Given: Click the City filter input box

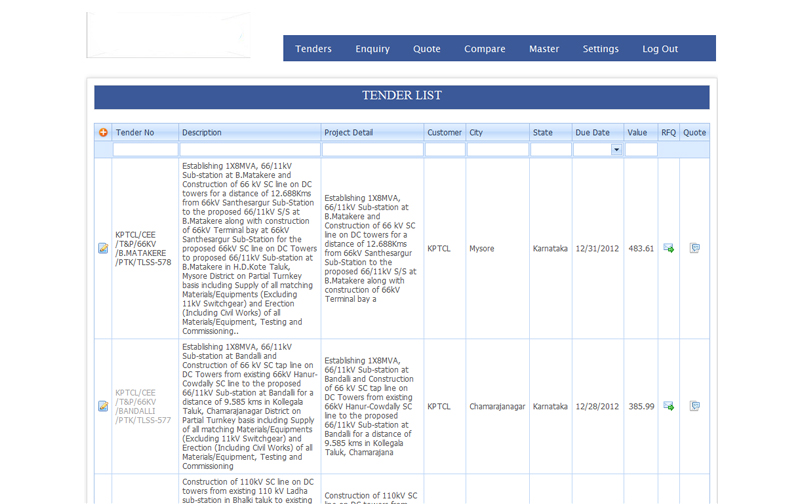Looking at the screenshot, I should [x=497, y=150].
